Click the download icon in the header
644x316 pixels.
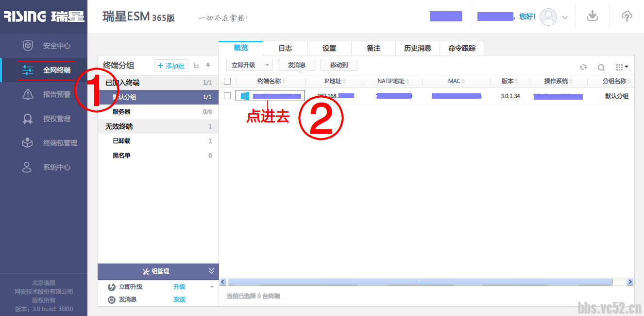[x=592, y=16]
